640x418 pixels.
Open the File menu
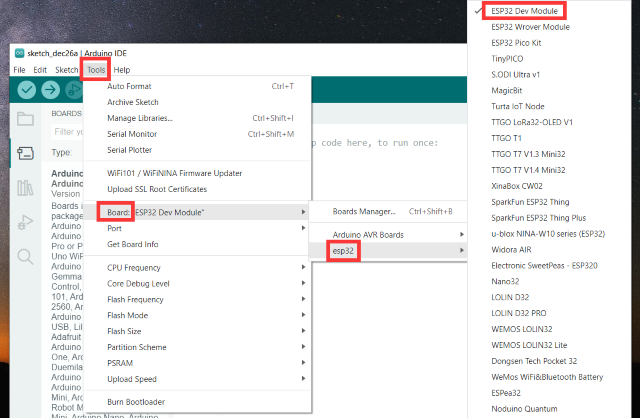click(19, 70)
